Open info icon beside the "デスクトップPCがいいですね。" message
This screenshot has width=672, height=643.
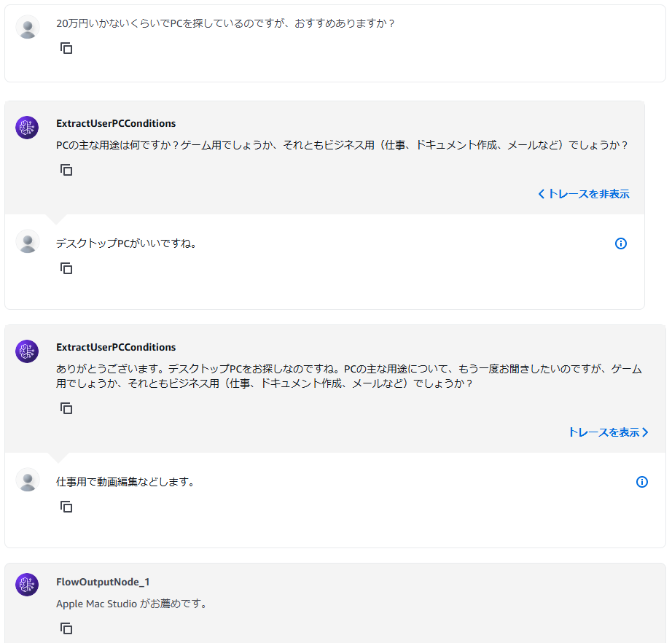621,243
